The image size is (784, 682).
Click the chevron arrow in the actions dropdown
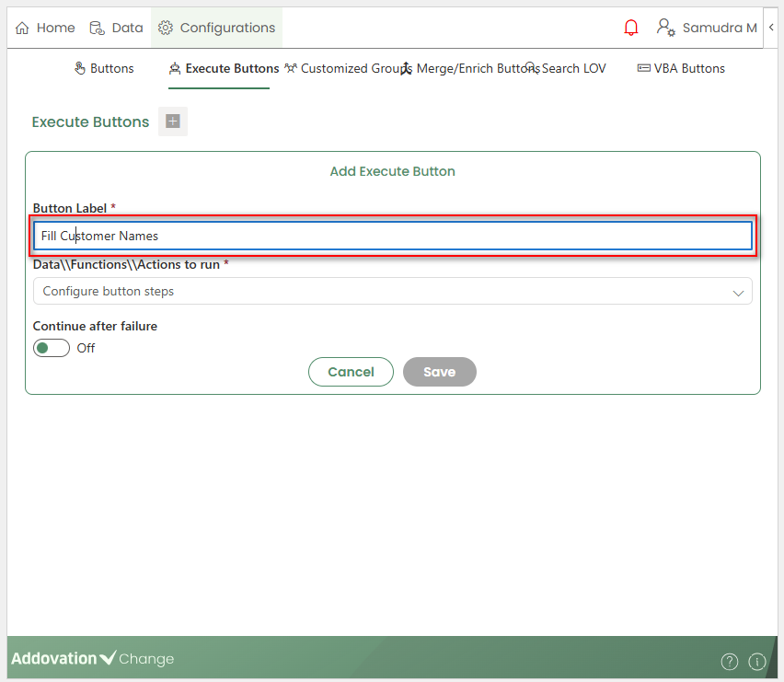(738, 293)
